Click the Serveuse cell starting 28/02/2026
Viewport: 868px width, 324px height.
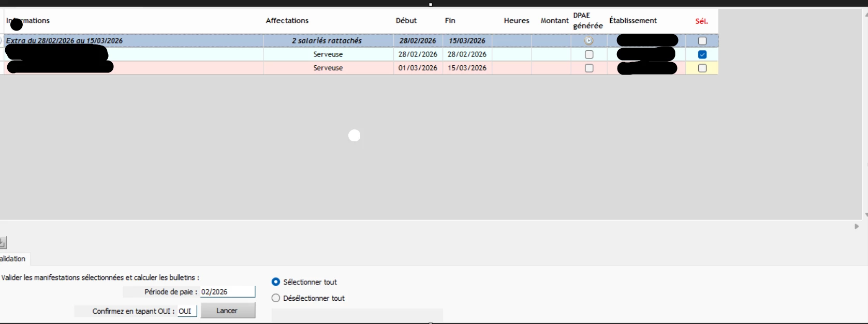point(328,54)
